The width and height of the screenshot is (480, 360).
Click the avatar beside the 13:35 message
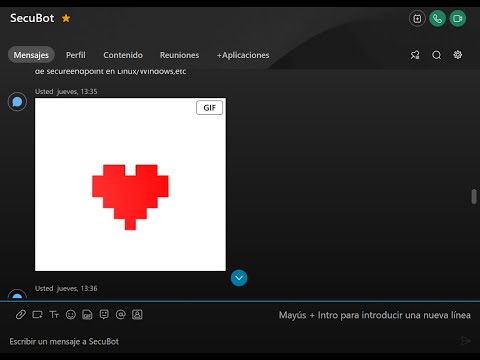(x=17, y=102)
